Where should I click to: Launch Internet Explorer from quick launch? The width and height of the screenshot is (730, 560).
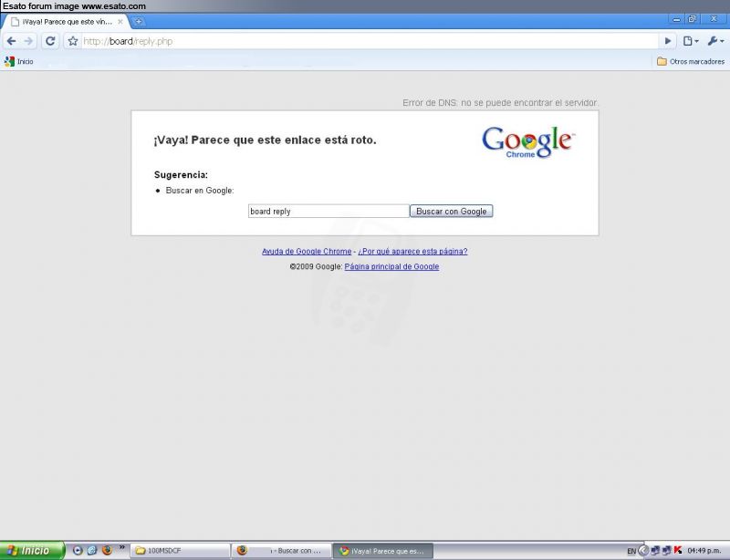pos(92,550)
